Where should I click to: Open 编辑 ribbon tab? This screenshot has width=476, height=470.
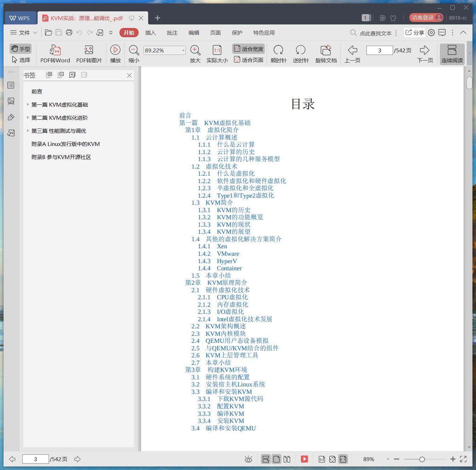coord(194,33)
